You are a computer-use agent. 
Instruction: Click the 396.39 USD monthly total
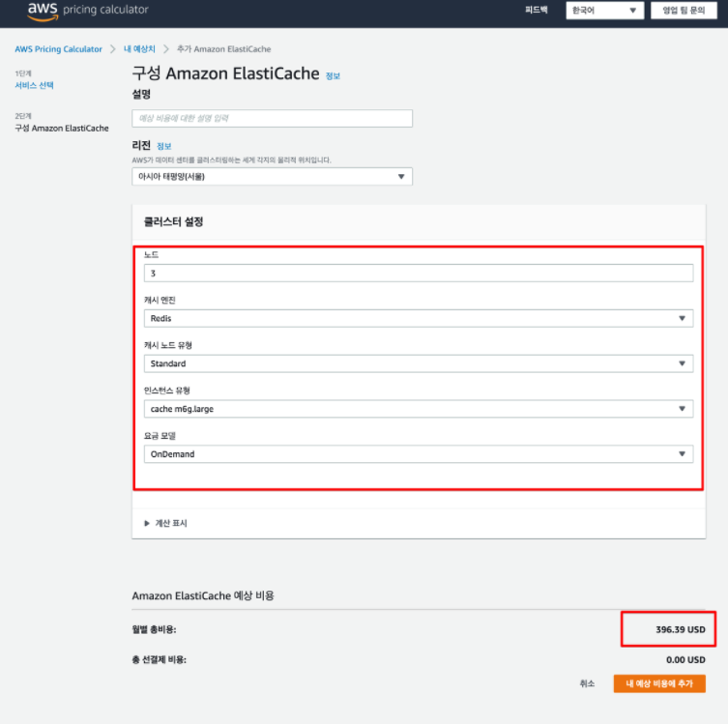click(x=681, y=630)
